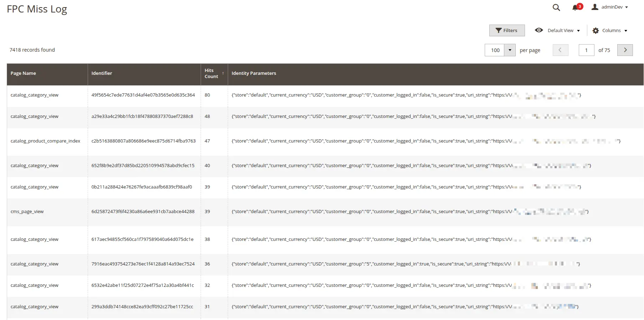Open the search magnifier icon
This screenshot has width=644, height=320.
click(556, 7)
